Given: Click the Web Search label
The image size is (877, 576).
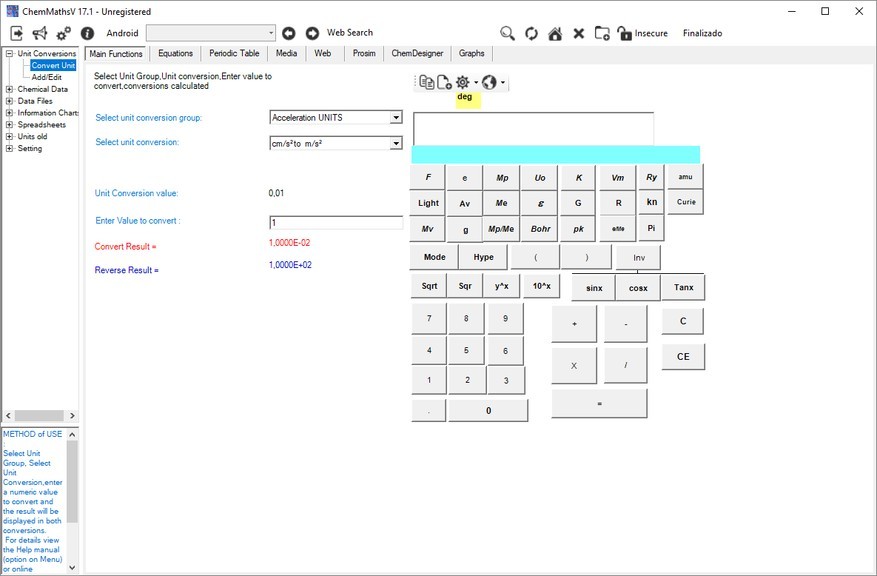Looking at the screenshot, I should coord(350,33).
